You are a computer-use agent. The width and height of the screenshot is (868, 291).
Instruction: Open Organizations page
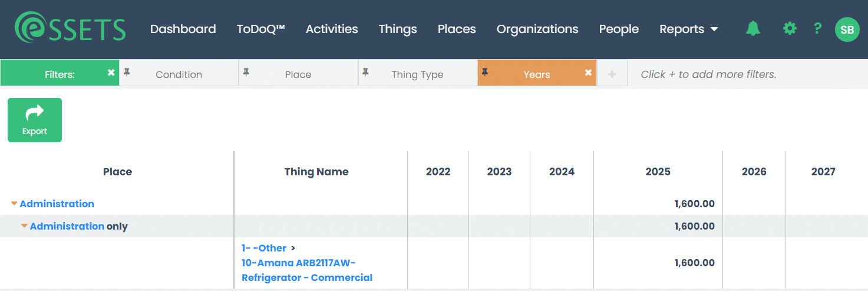[x=537, y=29]
